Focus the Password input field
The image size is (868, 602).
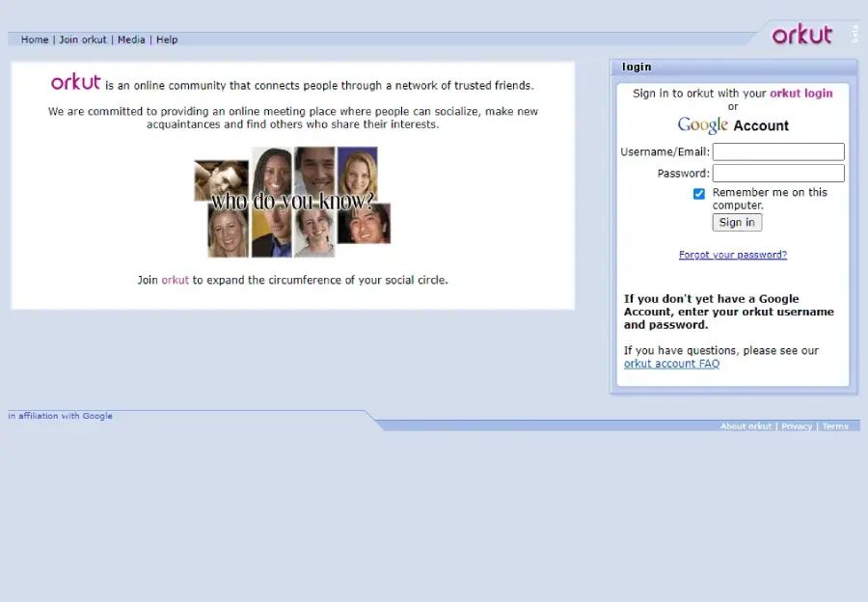coord(778,174)
